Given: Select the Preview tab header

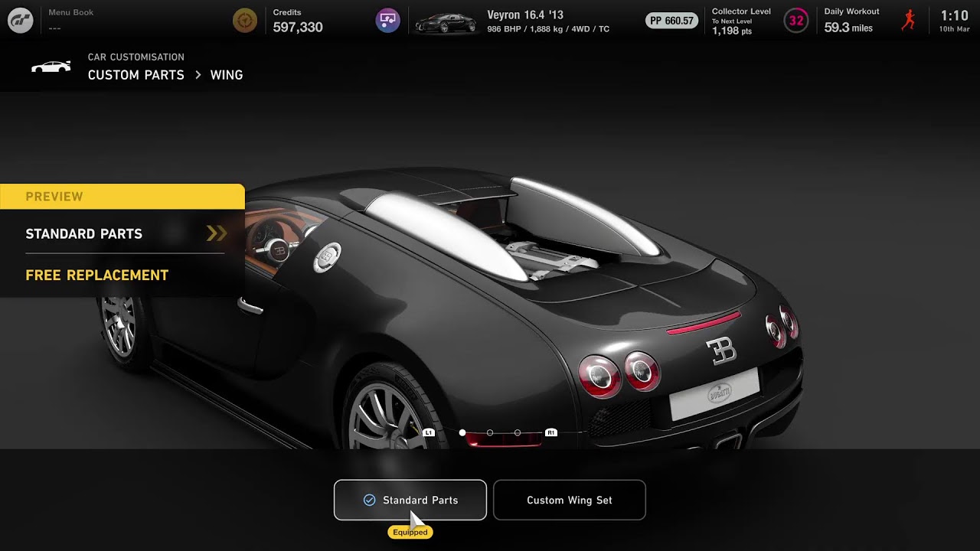Looking at the screenshot, I should (x=122, y=197).
